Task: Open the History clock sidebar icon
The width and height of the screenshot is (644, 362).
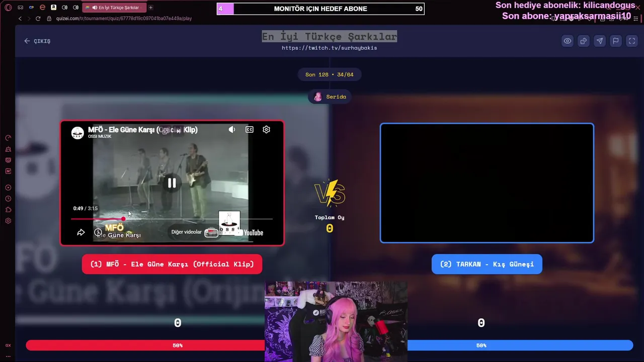Action: click(8, 199)
